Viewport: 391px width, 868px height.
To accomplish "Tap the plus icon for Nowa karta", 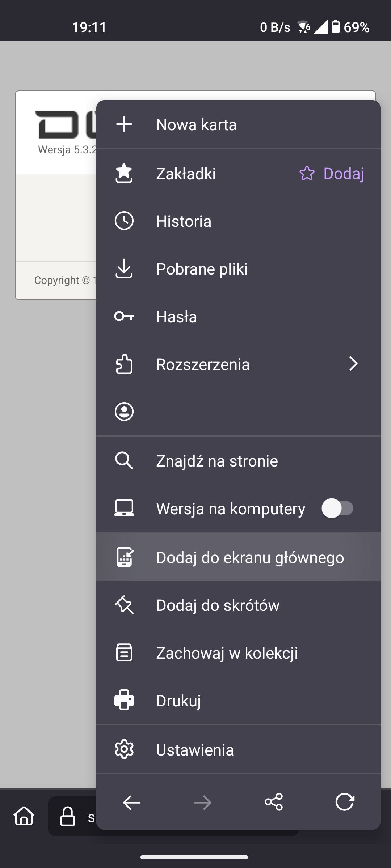I will click(x=124, y=124).
